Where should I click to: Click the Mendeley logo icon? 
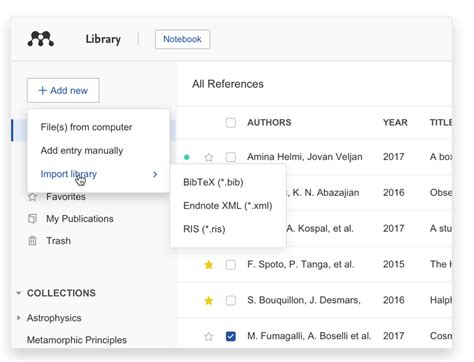tap(40, 39)
